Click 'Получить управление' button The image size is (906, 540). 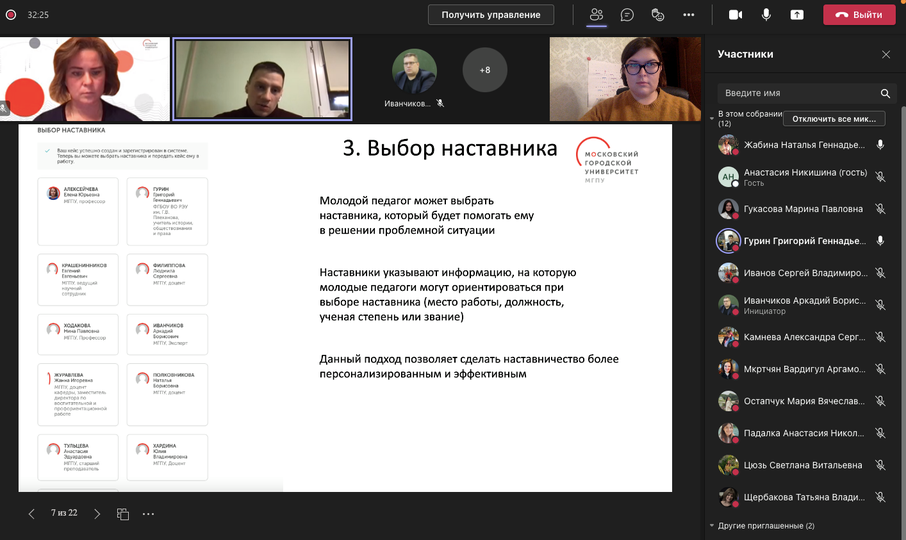[x=491, y=15]
